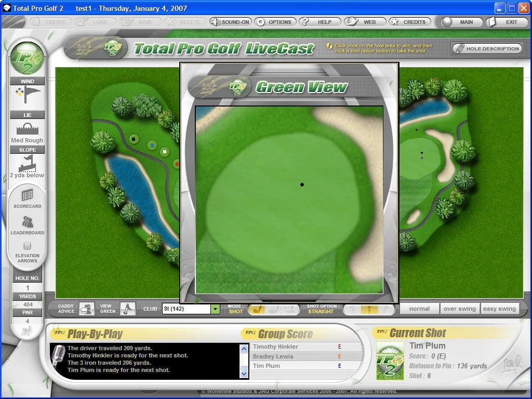Open the Options menu

tap(275, 22)
